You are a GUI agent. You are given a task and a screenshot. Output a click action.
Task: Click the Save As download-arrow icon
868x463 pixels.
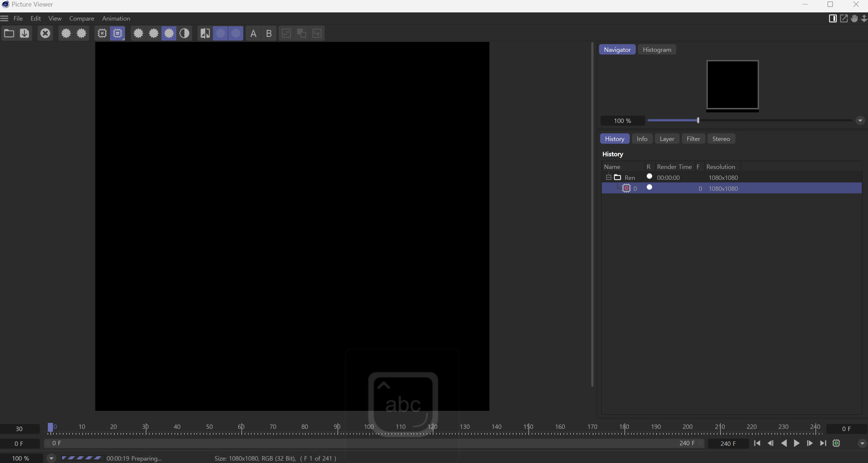coord(24,34)
